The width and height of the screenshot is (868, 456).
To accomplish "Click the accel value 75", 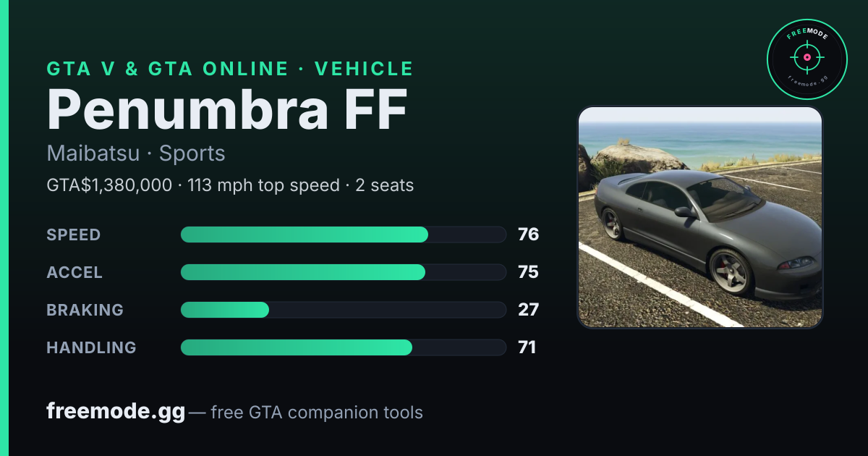I will [x=528, y=272].
